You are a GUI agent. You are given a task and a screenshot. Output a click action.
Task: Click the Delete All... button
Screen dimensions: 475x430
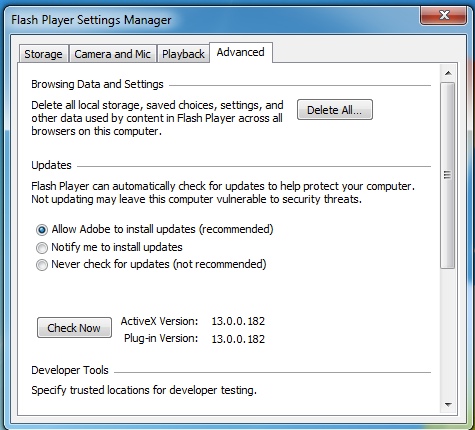point(335,110)
